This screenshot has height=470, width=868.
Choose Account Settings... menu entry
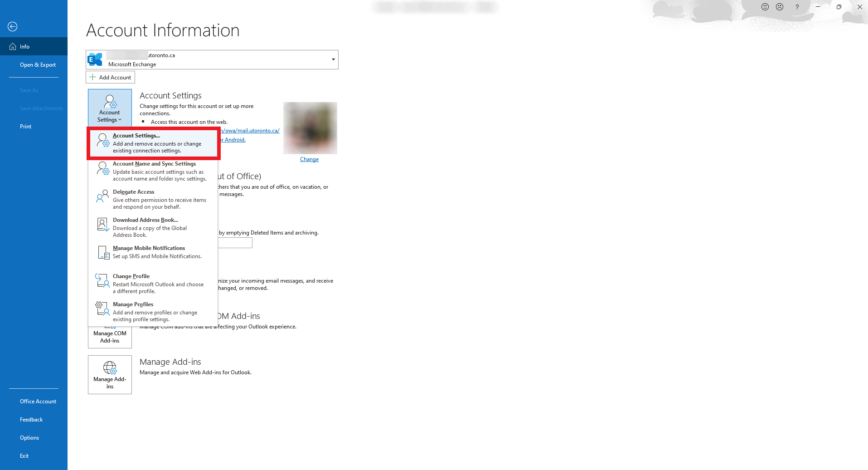point(154,143)
